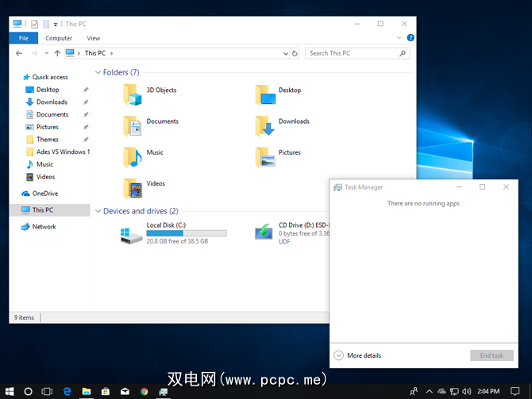This screenshot has width=532, height=399.
Task: Expand the ribbon with the chevron
Action: click(400, 37)
